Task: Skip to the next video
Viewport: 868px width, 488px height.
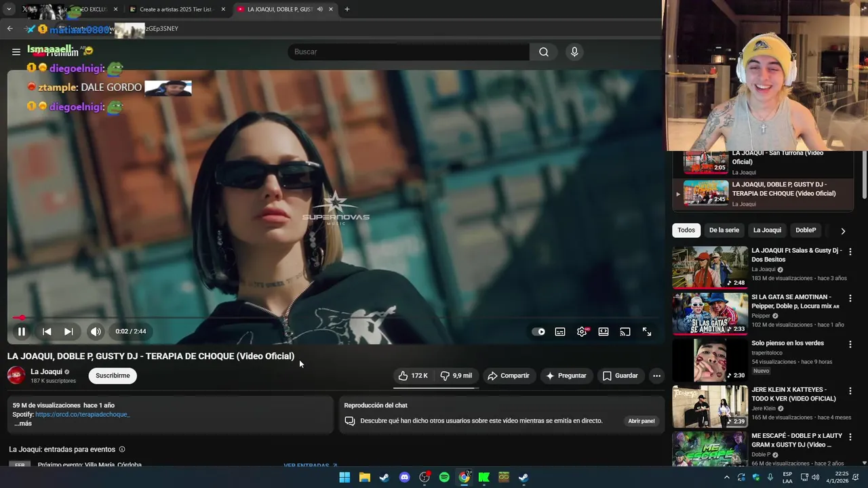Action: click(68, 331)
